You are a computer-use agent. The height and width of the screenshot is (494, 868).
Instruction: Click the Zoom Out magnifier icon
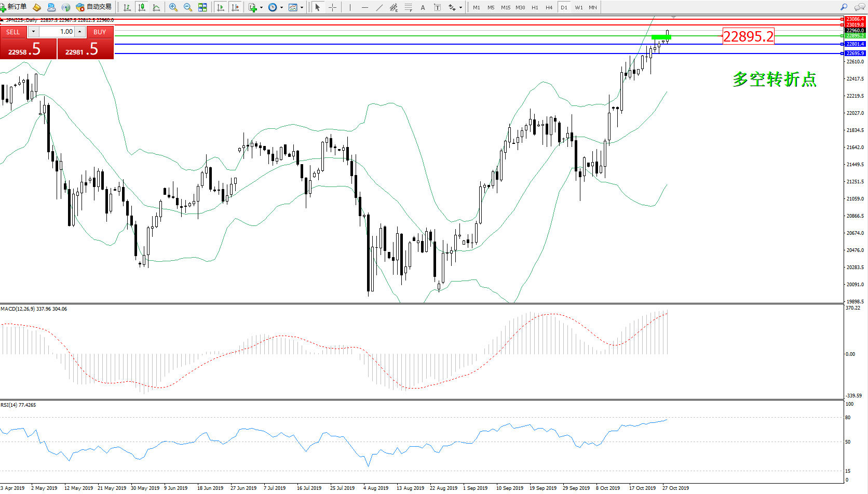point(188,7)
